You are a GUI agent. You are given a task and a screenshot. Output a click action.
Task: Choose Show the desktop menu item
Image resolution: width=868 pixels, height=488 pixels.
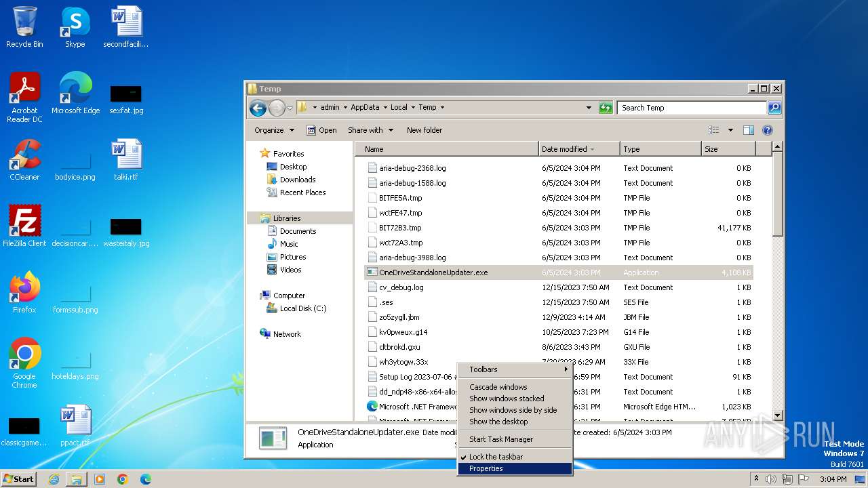tap(515, 422)
